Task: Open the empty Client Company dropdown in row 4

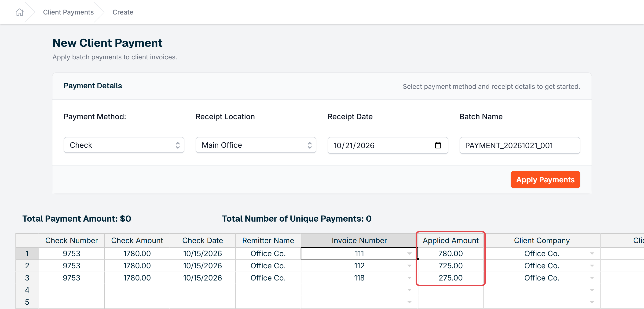Action: click(x=592, y=290)
